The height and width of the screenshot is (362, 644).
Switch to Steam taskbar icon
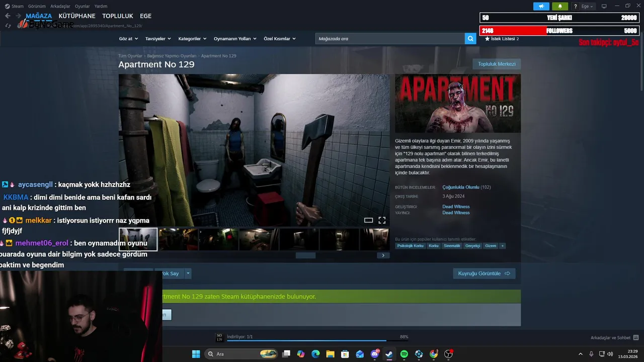coord(389,354)
